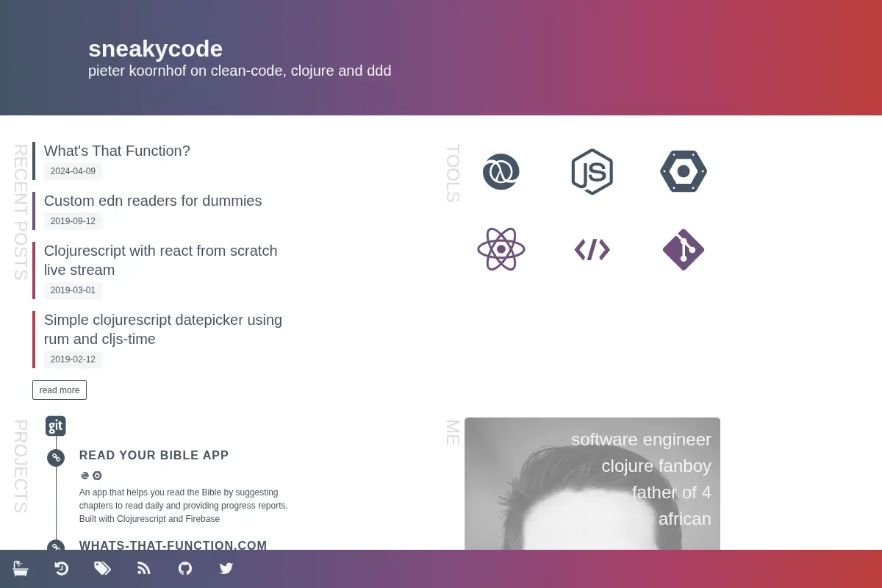Open the "WHATS-THAT-FUNCTION.COM" project title
The height and width of the screenshot is (588, 882).
[173, 545]
